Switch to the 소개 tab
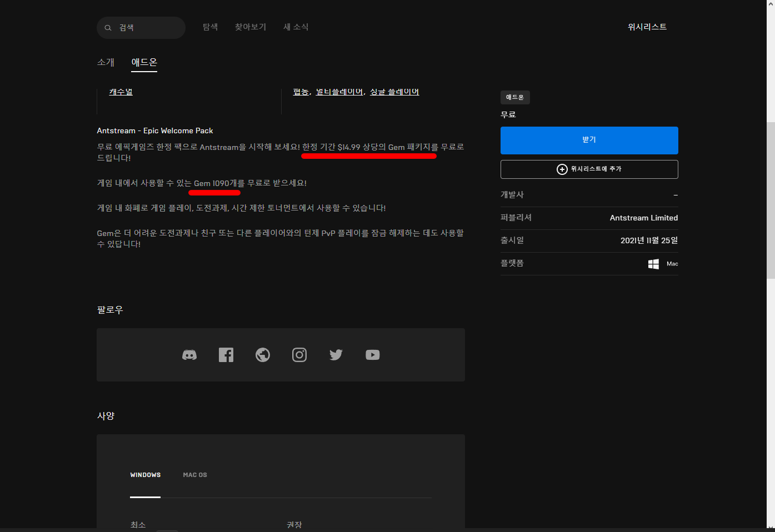Screen dimensions: 775x532 (x=106, y=62)
